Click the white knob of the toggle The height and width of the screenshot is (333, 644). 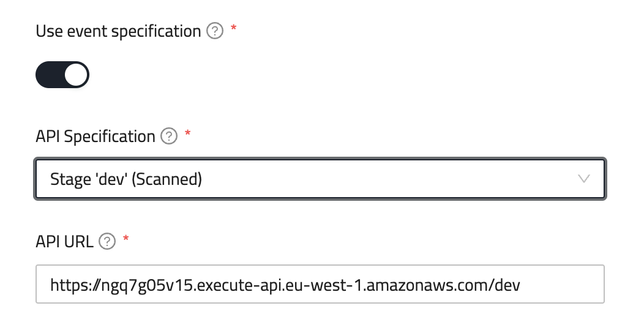76,75
